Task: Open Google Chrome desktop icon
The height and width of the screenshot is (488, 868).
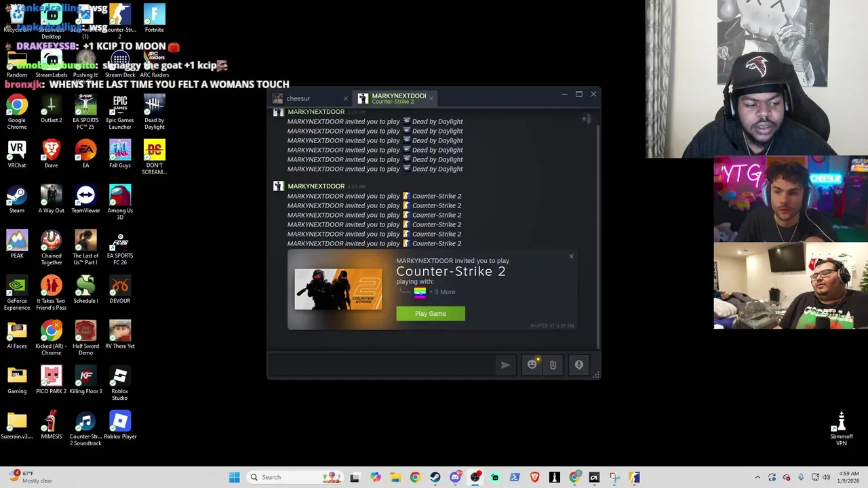Action: (x=17, y=113)
